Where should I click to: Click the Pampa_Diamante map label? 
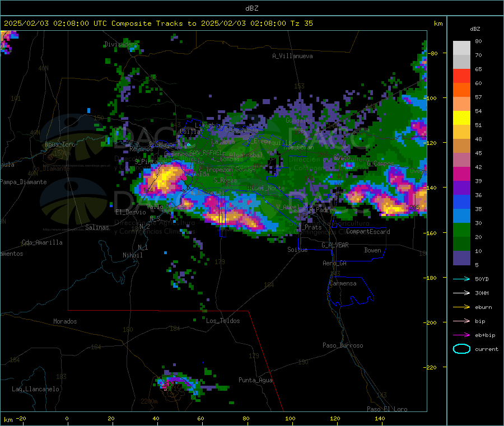pos(24,182)
